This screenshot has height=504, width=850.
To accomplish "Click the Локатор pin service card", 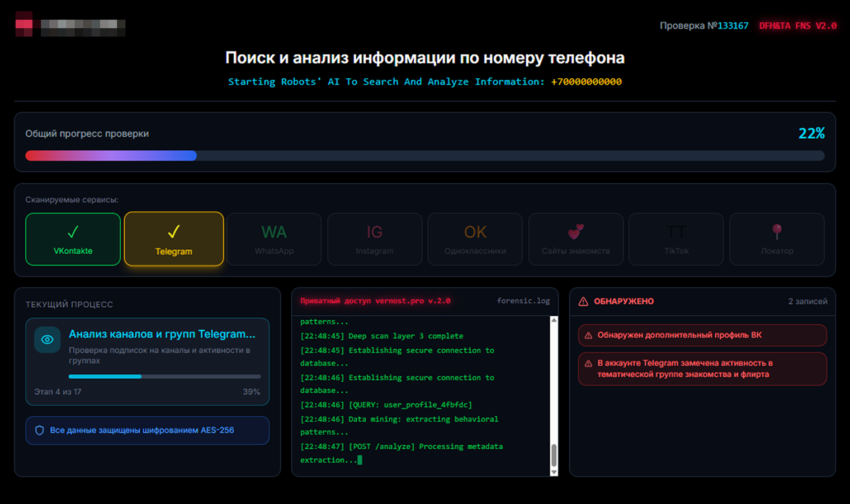I will [777, 239].
